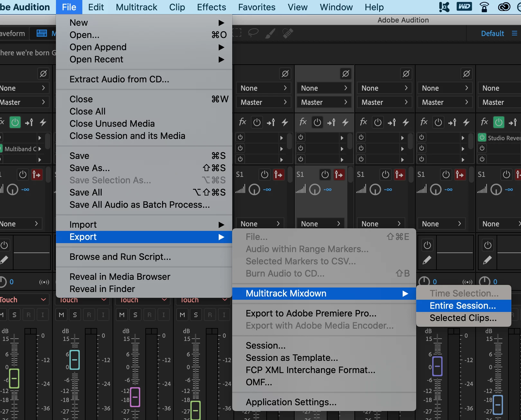Open Touch automation dropdown on Multiband C track
This screenshot has height=420, width=521.
pos(24,300)
